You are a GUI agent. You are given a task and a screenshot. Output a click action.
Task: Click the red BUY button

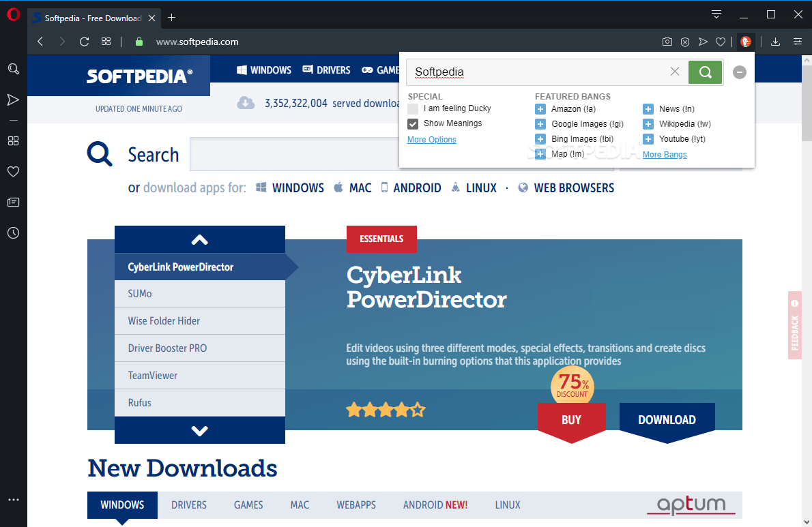(x=571, y=421)
